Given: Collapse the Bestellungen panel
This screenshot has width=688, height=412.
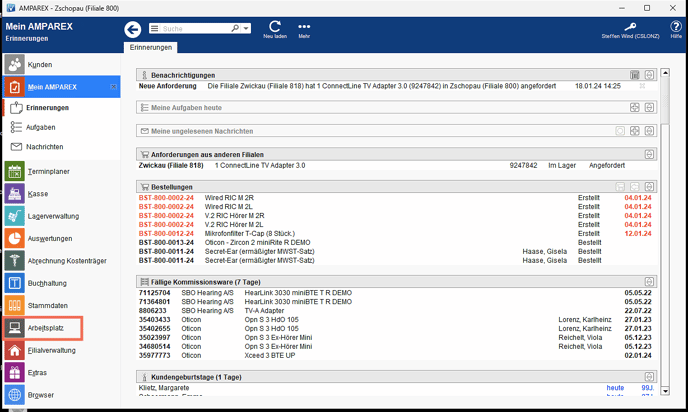Looking at the screenshot, I should 650,186.
